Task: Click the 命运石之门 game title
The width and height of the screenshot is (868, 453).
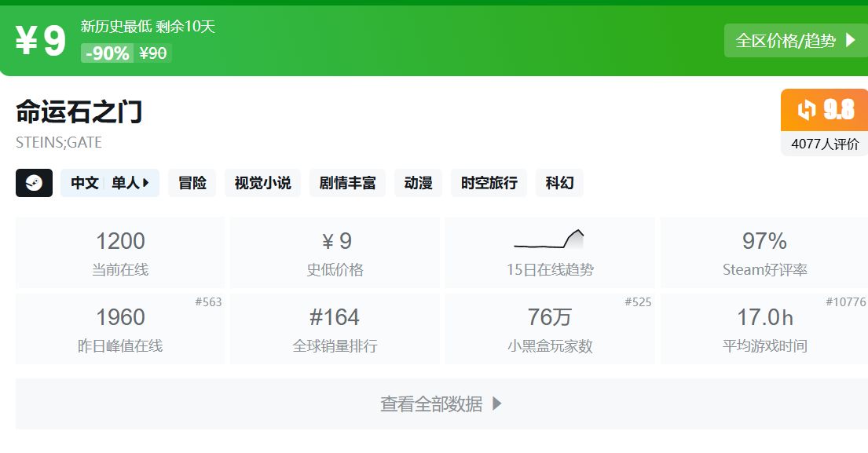Action: pyautogui.click(x=79, y=111)
